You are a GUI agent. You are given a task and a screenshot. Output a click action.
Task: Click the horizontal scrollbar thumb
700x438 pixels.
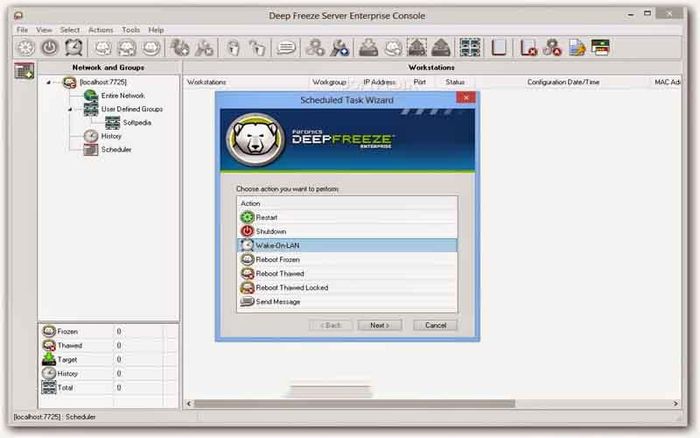pyautogui.click(x=354, y=404)
